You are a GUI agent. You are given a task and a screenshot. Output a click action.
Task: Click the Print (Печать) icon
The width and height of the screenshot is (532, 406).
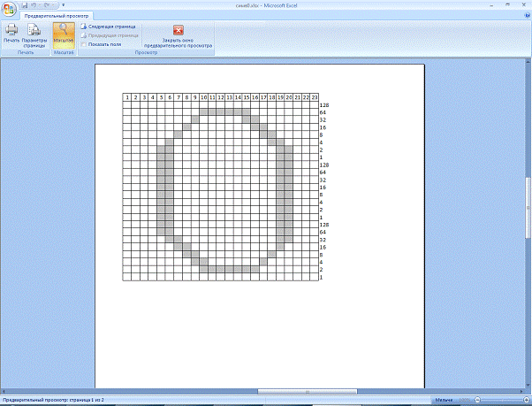[x=11, y=34]
